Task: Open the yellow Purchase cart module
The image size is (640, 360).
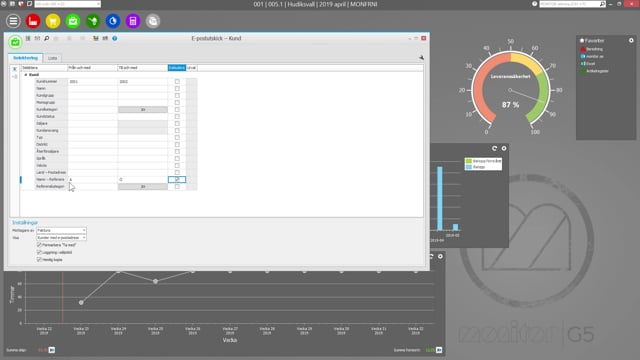Action: tap(53, 21)
